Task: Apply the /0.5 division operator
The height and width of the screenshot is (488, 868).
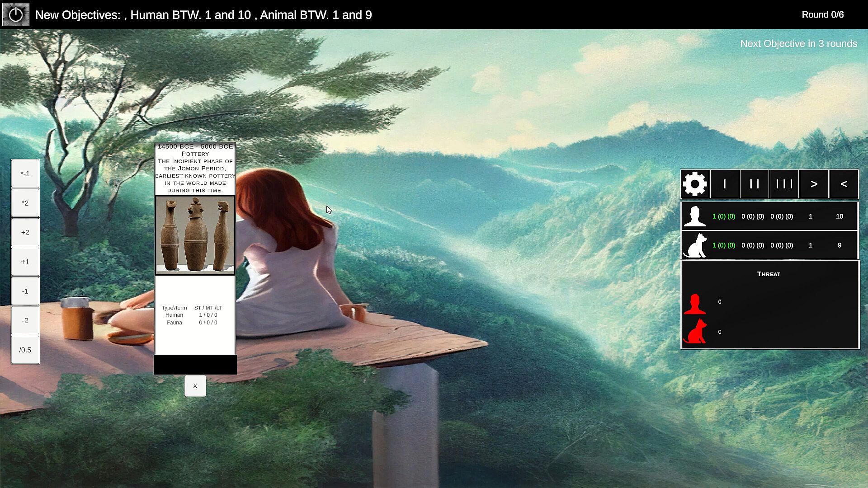Action: point(25,350)
